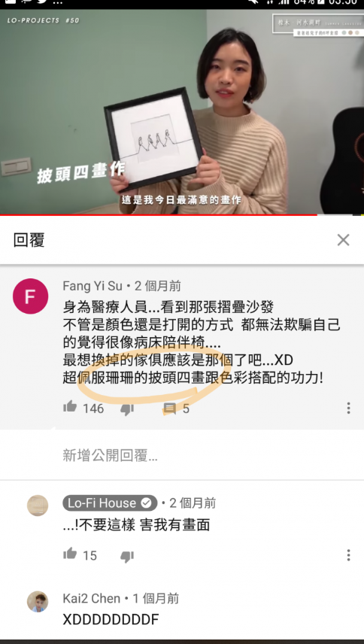Close the 回覆 replies panel
The image size is (364, 644).
343,240
